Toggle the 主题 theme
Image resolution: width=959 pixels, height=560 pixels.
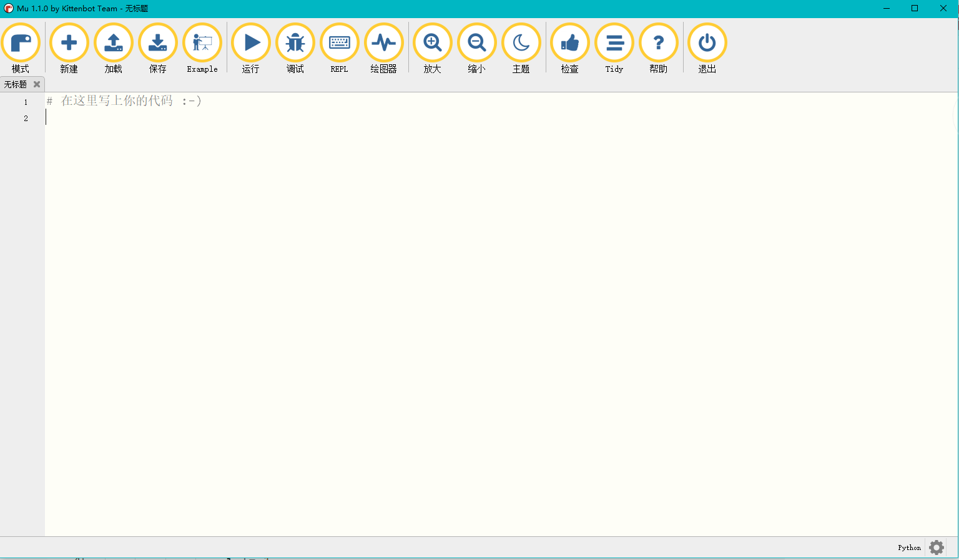point(521,49)
